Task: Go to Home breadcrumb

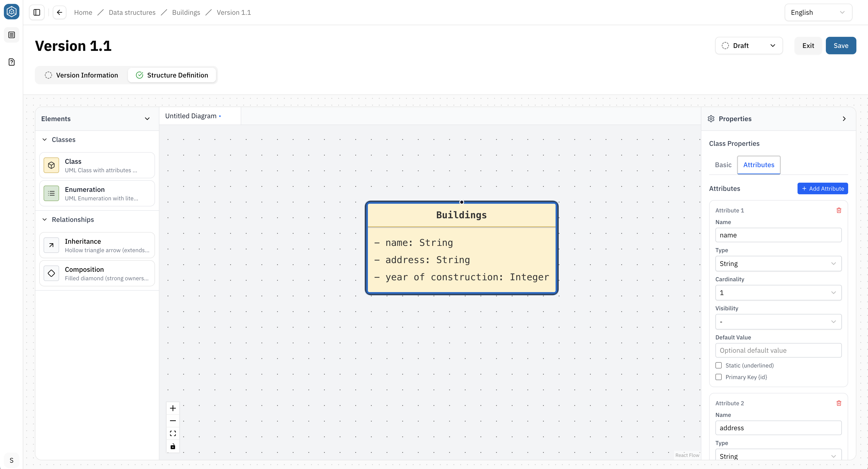Action: (x=83, y=12)
